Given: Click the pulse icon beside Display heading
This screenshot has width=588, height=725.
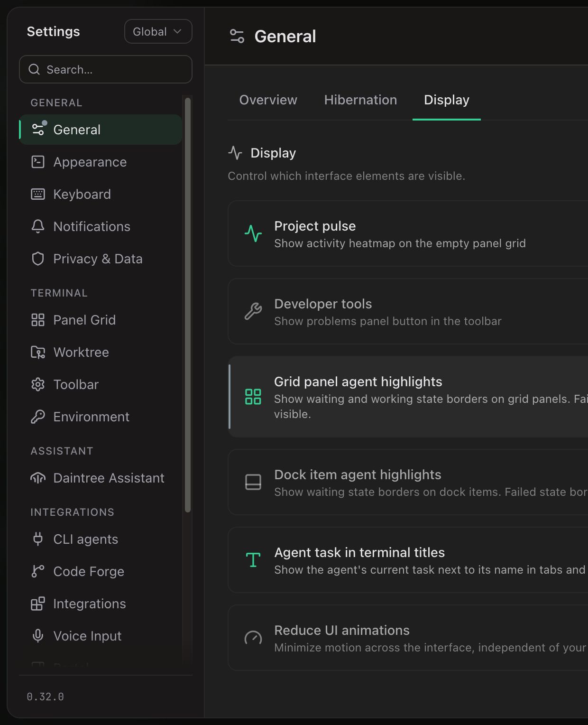Looking at the screenshot, I should (235, 153).
